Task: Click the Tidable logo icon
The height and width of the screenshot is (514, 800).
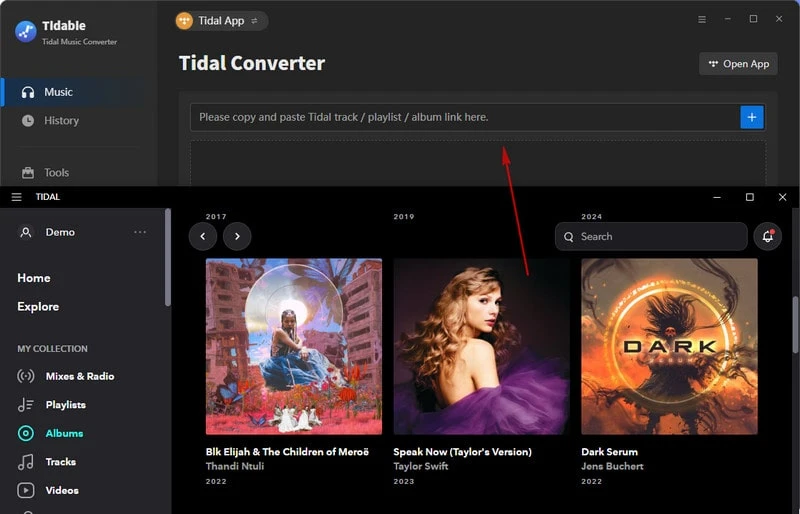Action: 26,32
